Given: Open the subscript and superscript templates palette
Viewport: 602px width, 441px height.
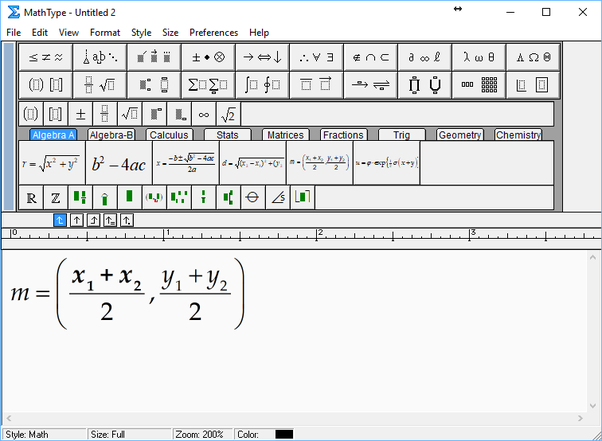Looking at the screenshot, I should pos(154,85).
